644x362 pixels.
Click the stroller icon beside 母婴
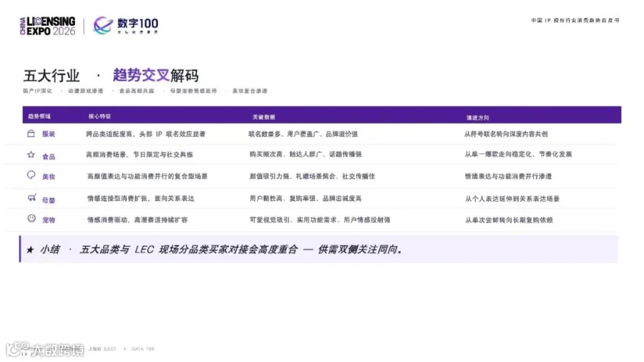[31, 198]
